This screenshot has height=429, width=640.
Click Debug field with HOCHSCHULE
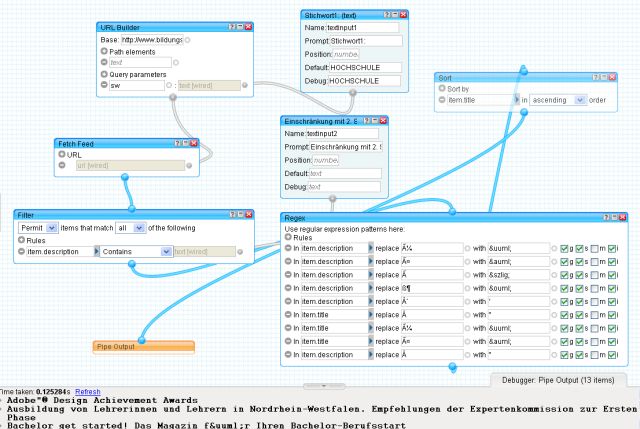364,81
